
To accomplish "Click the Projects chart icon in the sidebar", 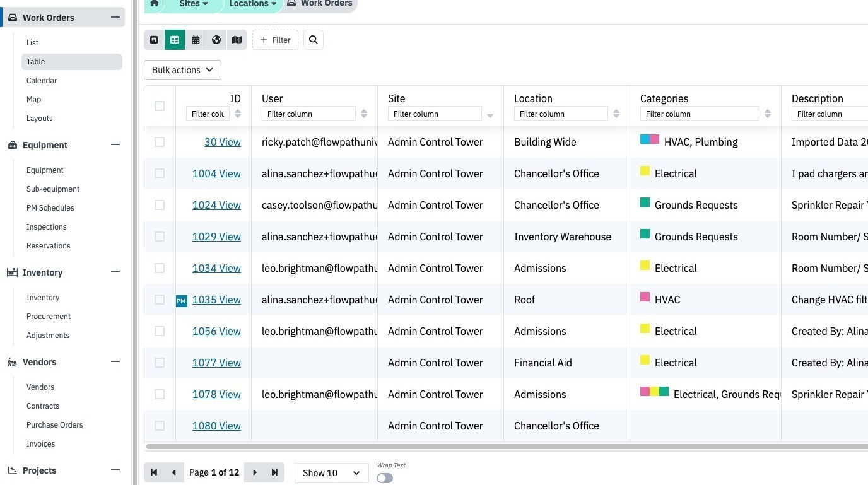I will coord(12,470).
